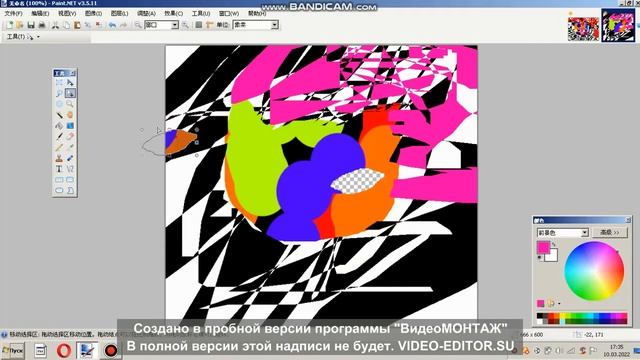Open the 视图(V) View menu
The height and width of the screenshot is (360, 640).
pyautogui.click(x=67, y=13)
